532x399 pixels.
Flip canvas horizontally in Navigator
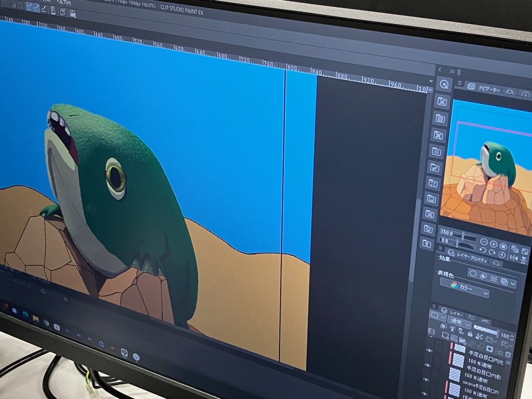pyautogui.click(x=514, y=258)
